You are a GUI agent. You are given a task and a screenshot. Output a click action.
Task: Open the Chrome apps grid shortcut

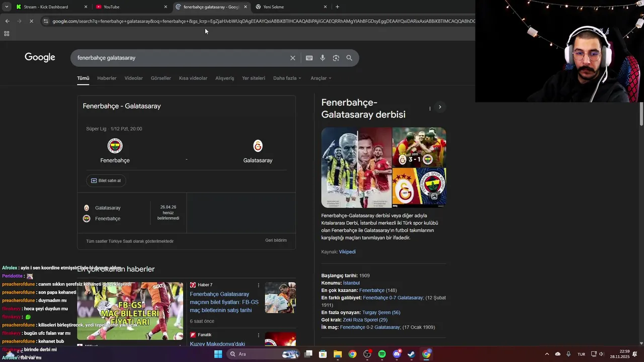point(7,34)
